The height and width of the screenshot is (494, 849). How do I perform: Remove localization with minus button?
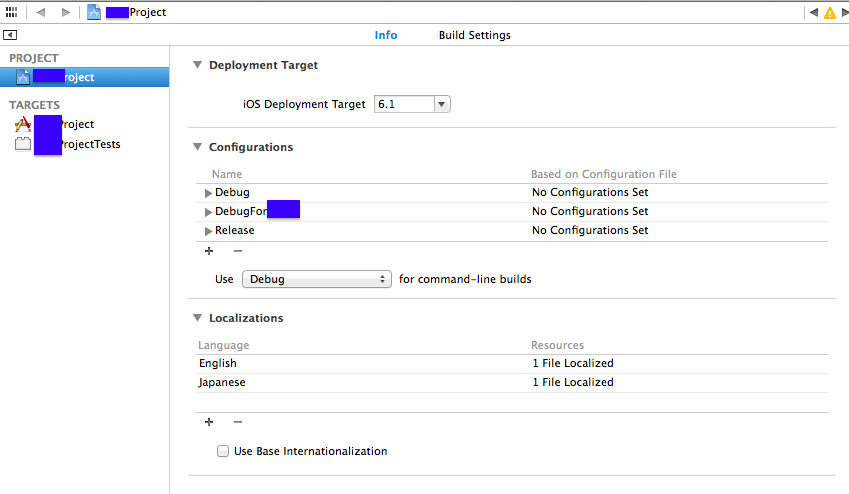pyautogui.click(x=237, y=422)
